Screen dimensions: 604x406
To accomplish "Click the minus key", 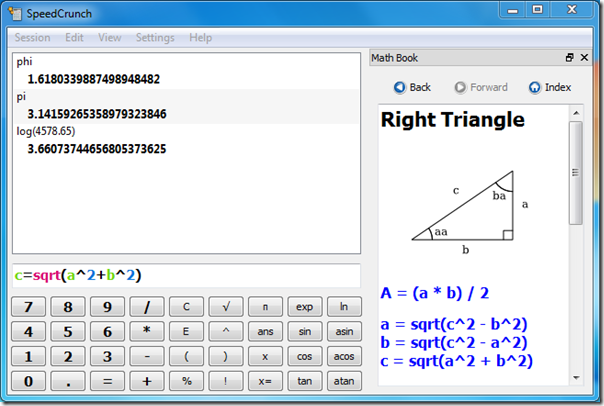I will [147, 356].
